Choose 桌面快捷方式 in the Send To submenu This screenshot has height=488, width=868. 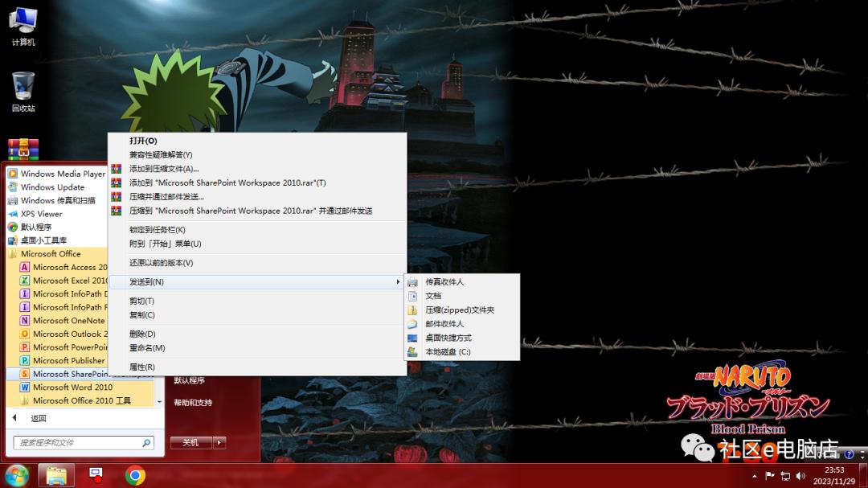tap(448, 338)
